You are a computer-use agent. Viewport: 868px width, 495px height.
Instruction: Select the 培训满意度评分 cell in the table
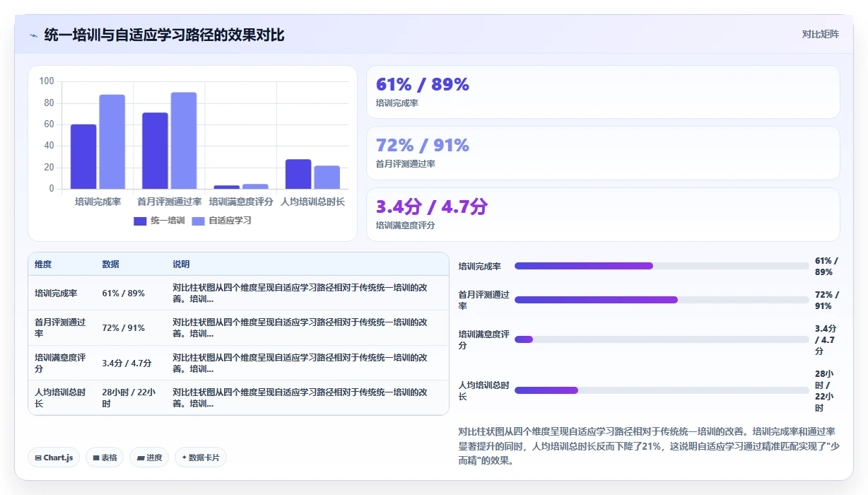(61, 363)
